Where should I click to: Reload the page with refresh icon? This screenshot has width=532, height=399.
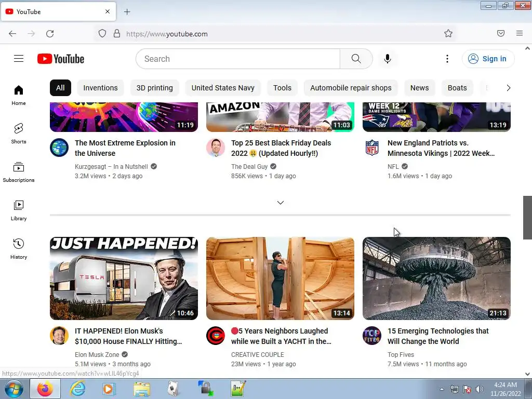[x=50, y=34]
